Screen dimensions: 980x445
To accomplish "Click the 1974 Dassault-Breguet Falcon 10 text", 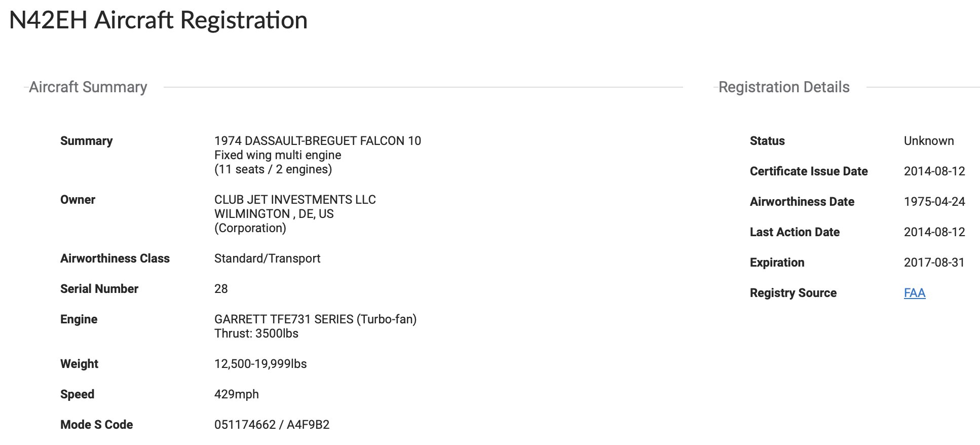I will pyautogui.click(x=317, y=141).
